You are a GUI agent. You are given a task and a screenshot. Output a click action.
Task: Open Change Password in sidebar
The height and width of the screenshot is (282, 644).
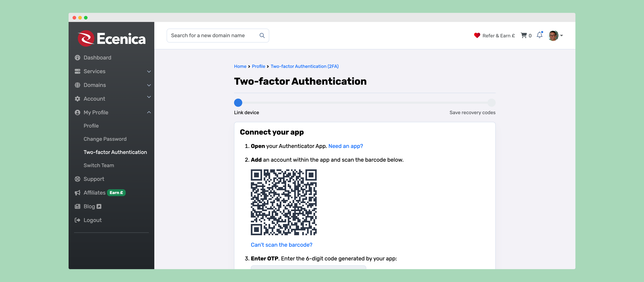105,139
